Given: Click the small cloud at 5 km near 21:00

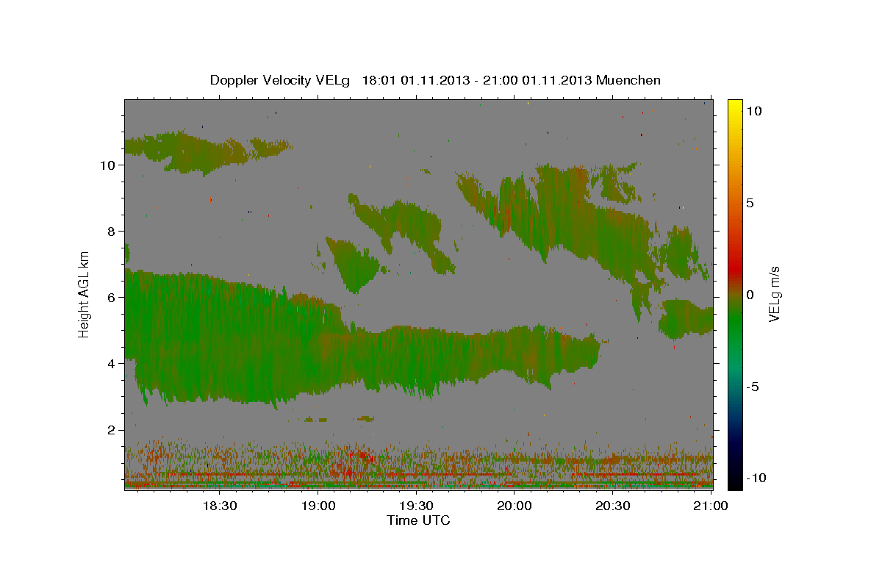Looking at the screenshot, I should (685, 318).
